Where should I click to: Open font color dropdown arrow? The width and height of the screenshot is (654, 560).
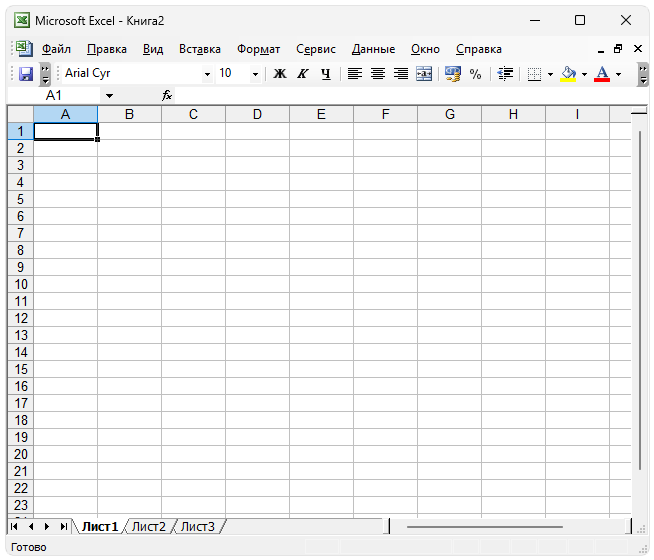(619, 74)
